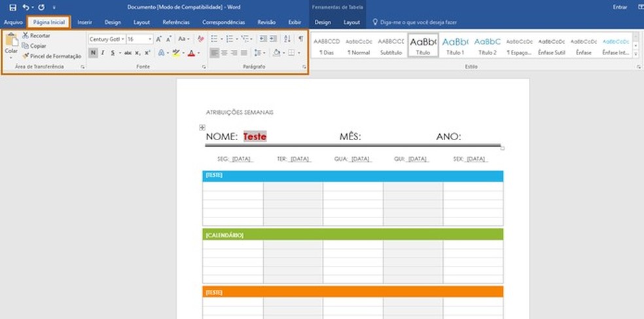Apply red font color with A icon

click(191, 53)
